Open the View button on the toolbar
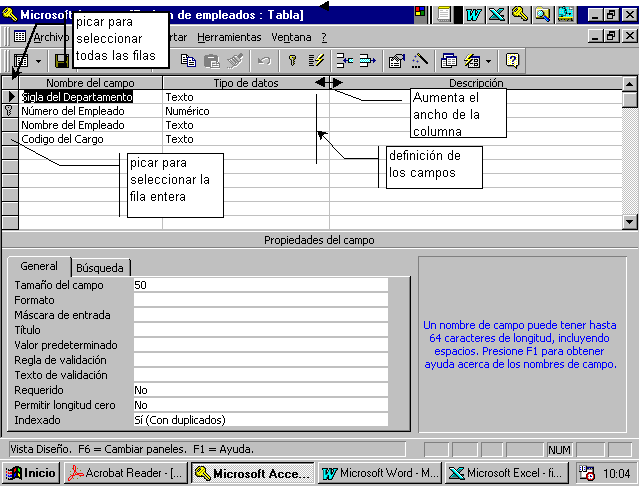 (21, 61)
